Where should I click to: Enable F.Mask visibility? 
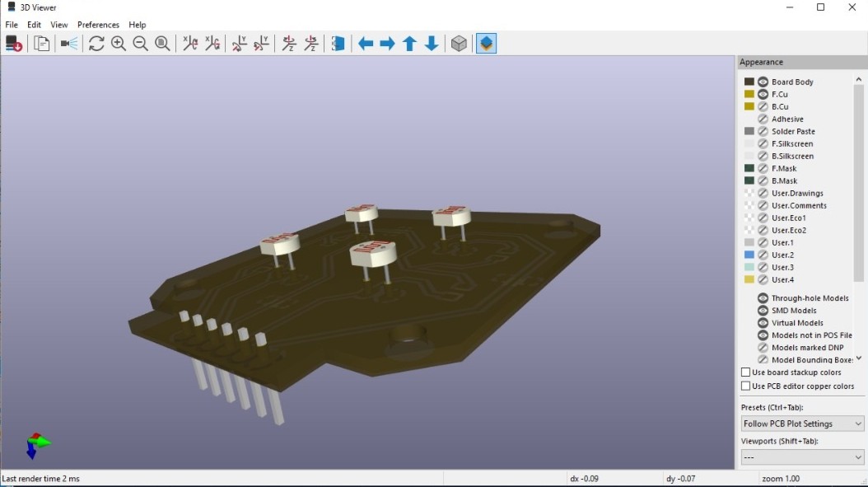click(763, 168)
